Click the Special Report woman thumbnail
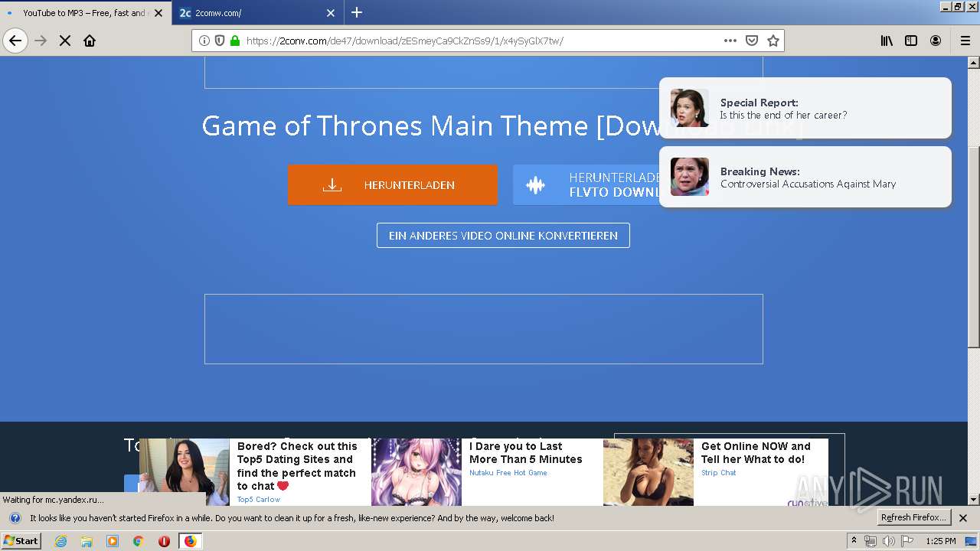 [x=690, y=108]
